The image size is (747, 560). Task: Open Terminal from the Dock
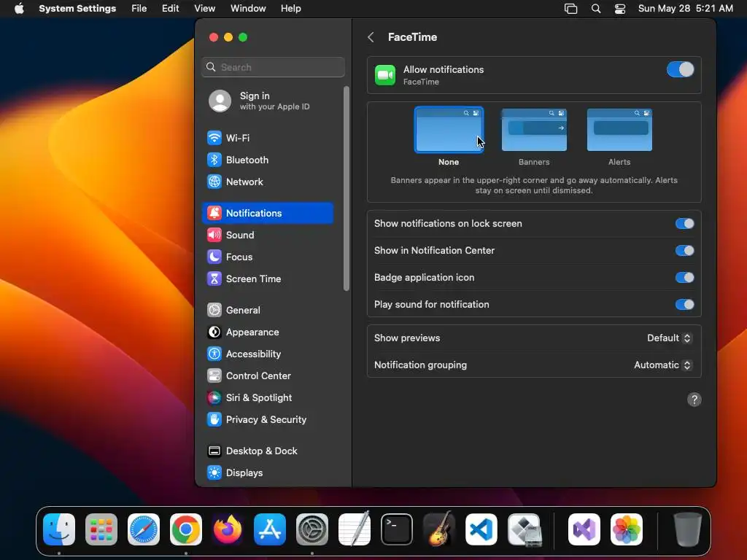(x=397, y=529)
